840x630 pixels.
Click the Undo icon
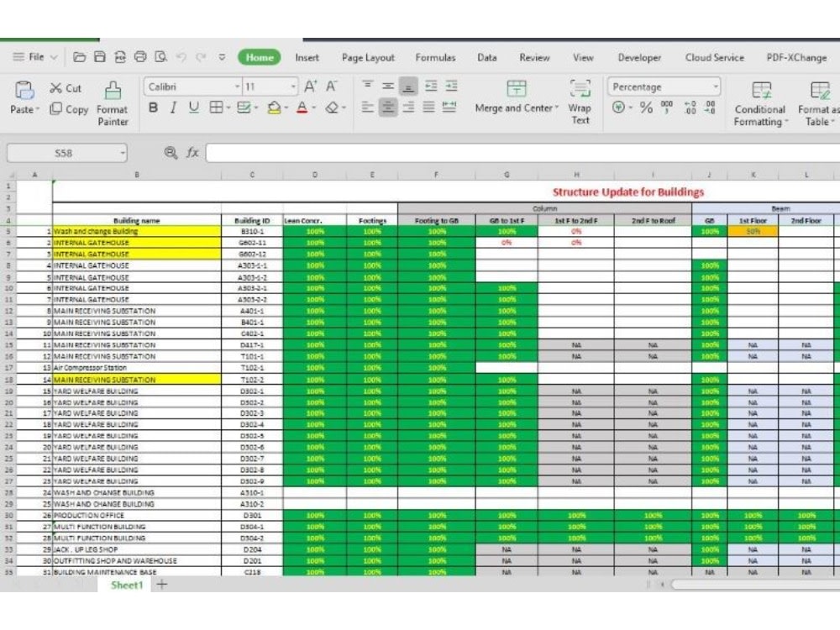coord(181,58)
